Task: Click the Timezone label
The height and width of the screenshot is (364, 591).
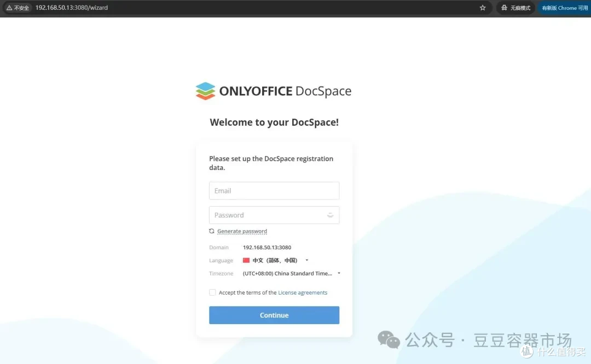Action: [221, 274]
